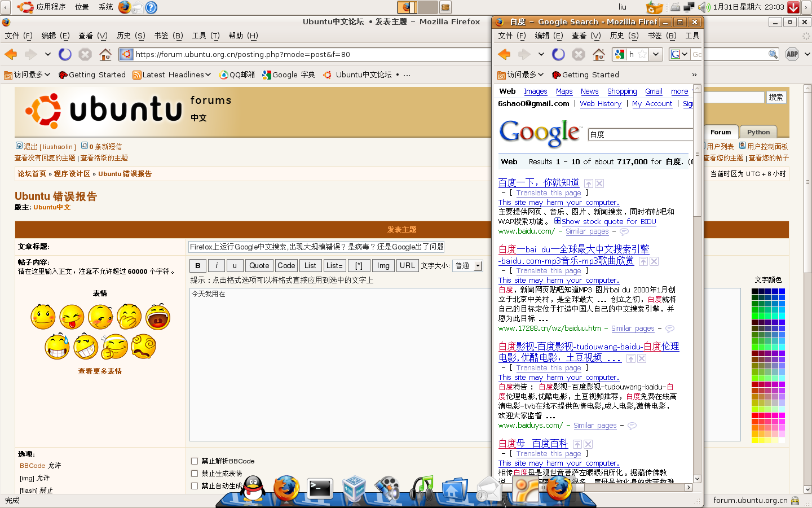Click the 搜索 button on forum page
The width and height of the screenshot is (812, 508).
coord(776,97)
